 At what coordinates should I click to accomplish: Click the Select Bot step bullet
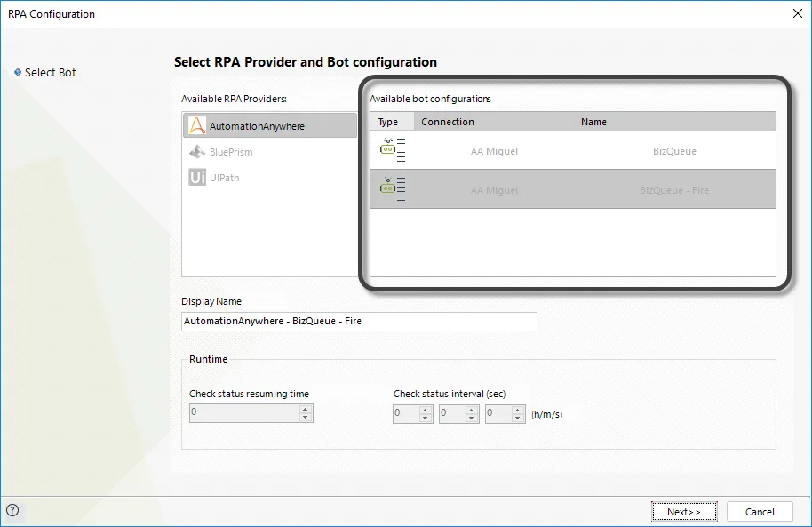[18, 72]
